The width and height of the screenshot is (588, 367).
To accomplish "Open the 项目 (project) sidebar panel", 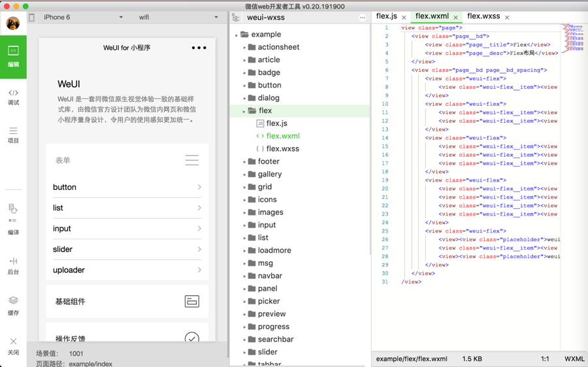I will tap(13, 135).
